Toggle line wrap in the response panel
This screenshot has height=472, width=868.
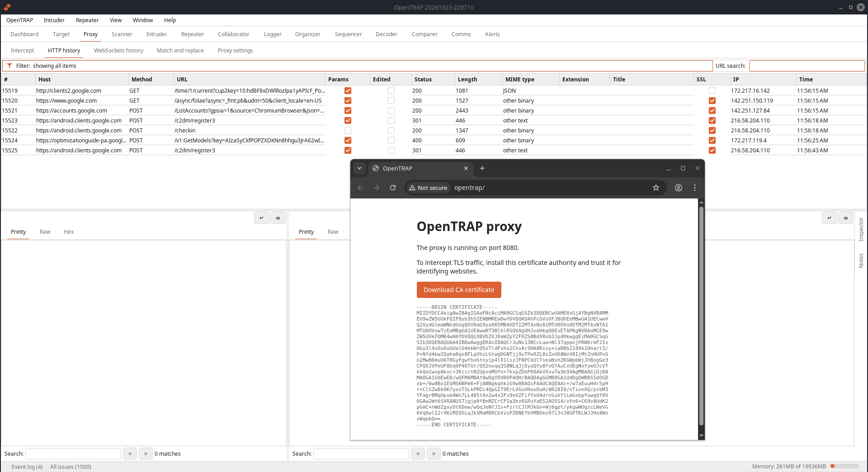pos(829,218)
